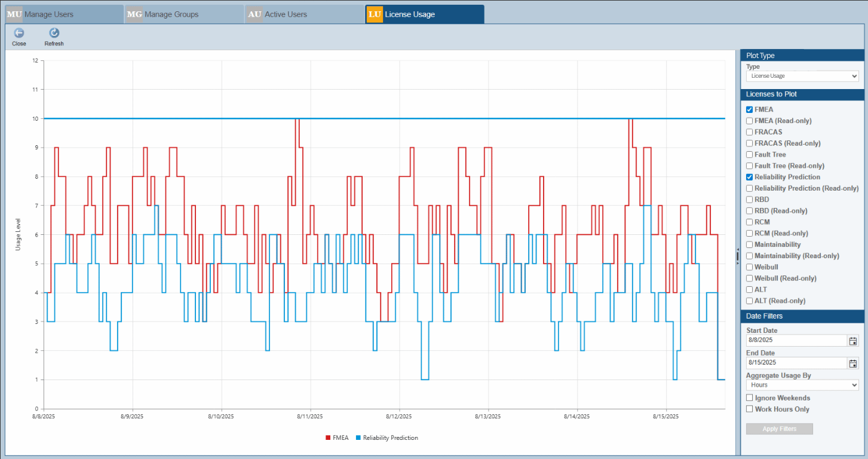The width and height of the screenshot is (868, 459).
Task: Open the Start Date calendar picker
Action: 853,341
